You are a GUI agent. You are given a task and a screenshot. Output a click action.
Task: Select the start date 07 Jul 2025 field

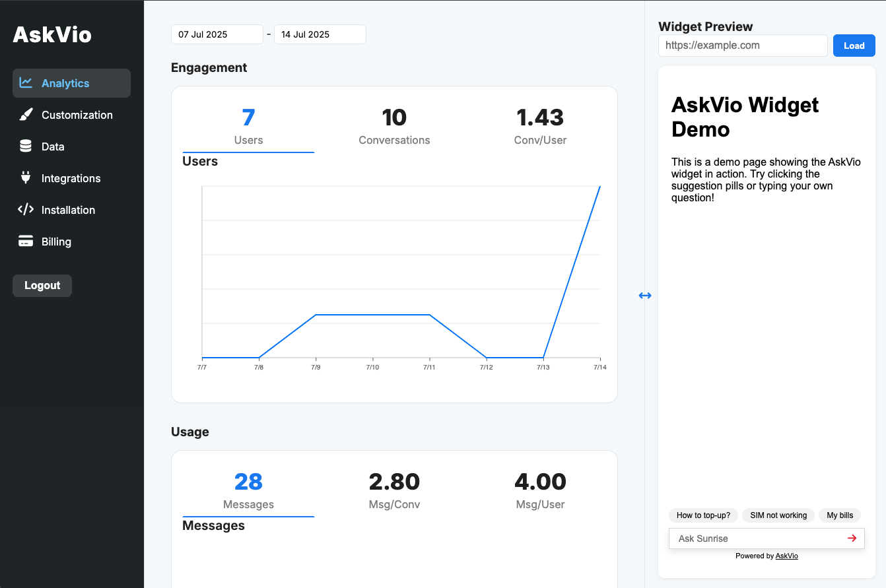(x=217, y=34)
